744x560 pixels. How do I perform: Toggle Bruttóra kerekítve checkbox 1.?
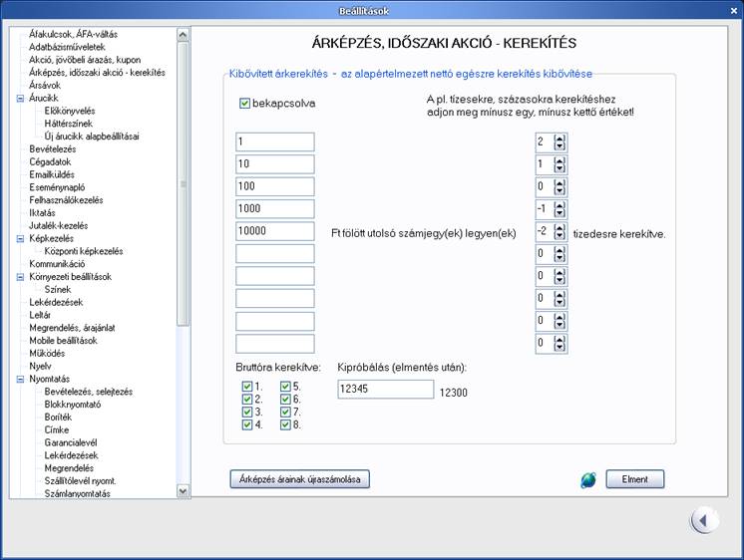pyautogui.click(x=246, y=387)
